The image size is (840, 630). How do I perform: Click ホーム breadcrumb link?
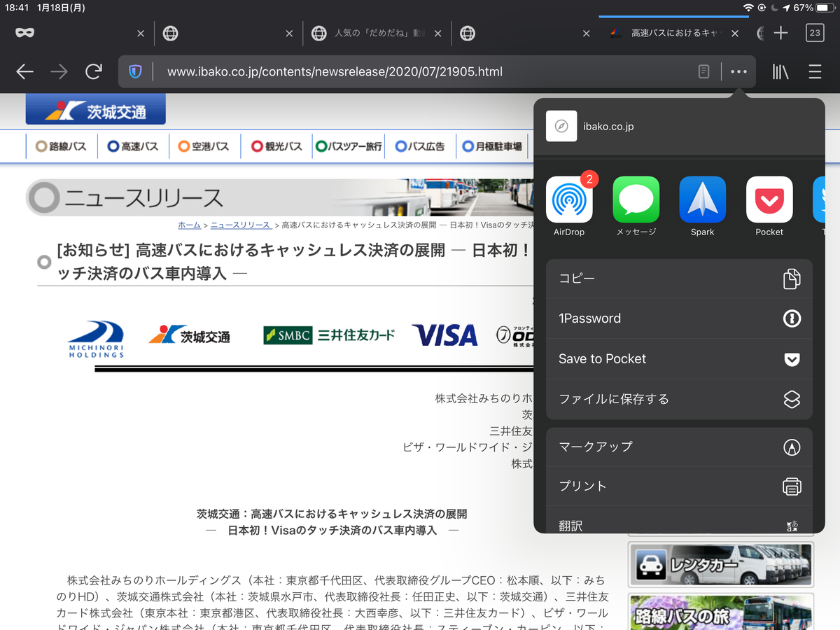click(x=189, y=225)
